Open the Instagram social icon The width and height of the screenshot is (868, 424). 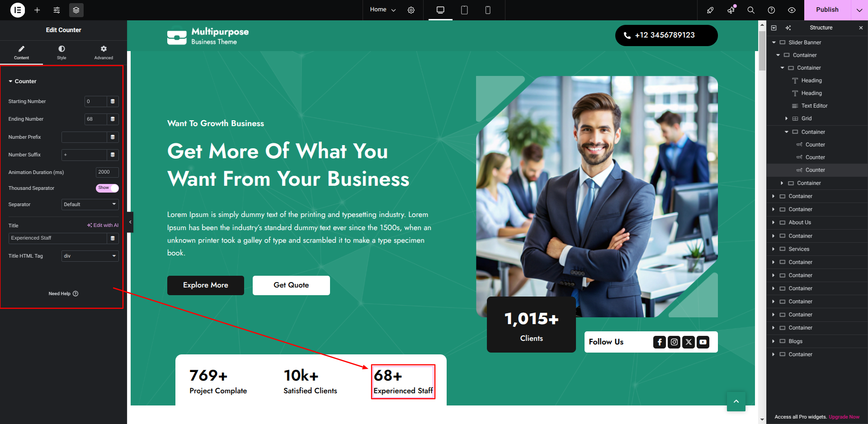(674, 342)
